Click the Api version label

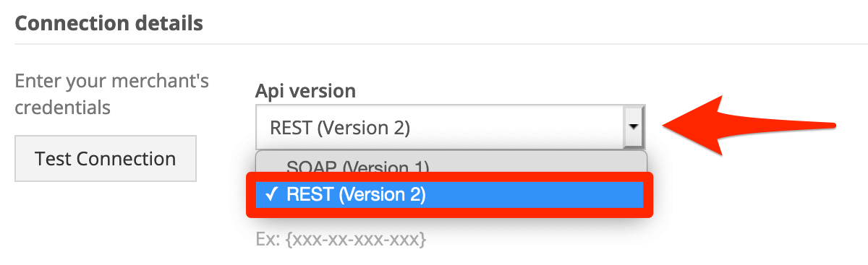(x=305, y=91)
